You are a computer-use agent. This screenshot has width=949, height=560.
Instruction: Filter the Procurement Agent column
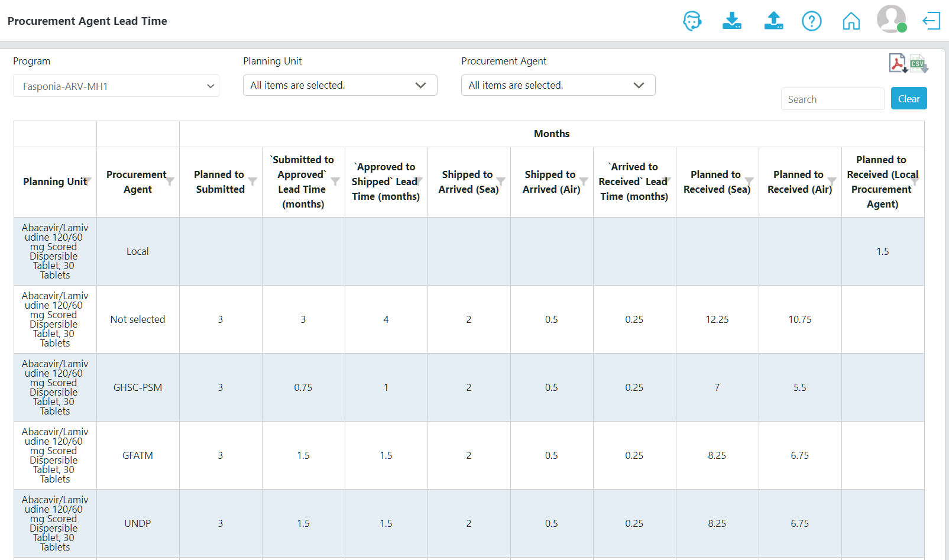click(170, 181)
